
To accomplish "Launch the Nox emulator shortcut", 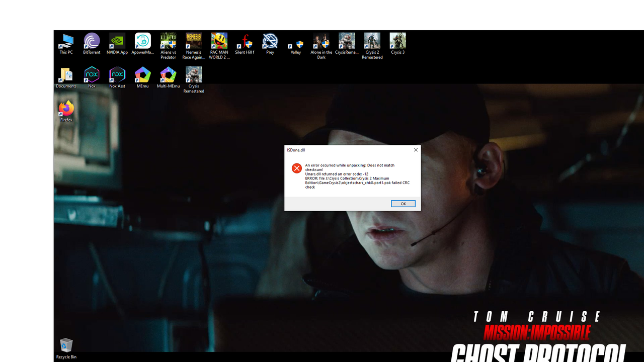I will [x=92, y=77].
